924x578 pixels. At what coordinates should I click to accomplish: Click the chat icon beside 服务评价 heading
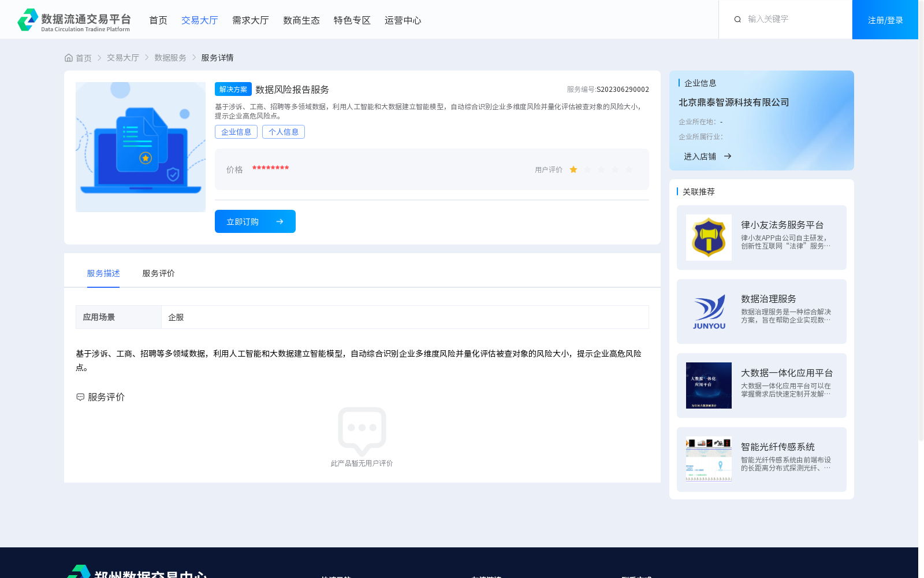point(80,397)
